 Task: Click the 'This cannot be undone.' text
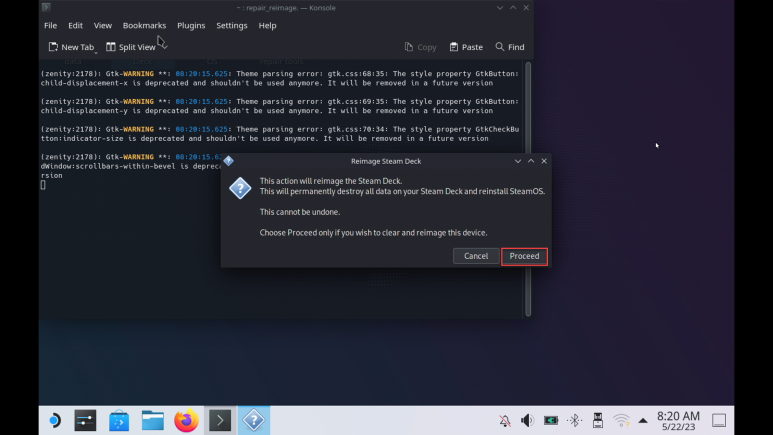pos(300,212)
